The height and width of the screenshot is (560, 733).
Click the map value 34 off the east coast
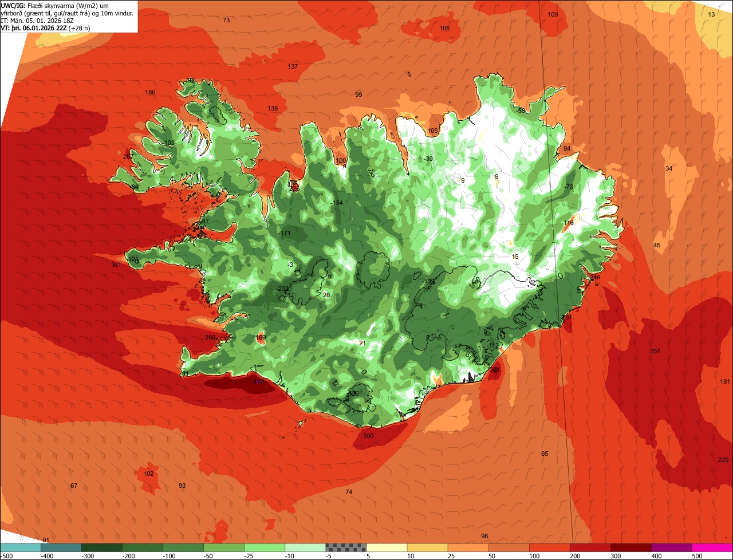point(669,168)
